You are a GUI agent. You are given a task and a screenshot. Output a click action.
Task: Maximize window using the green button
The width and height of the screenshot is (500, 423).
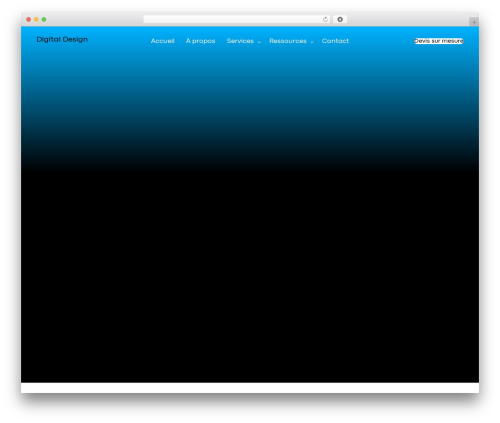(x=44, y=19)
